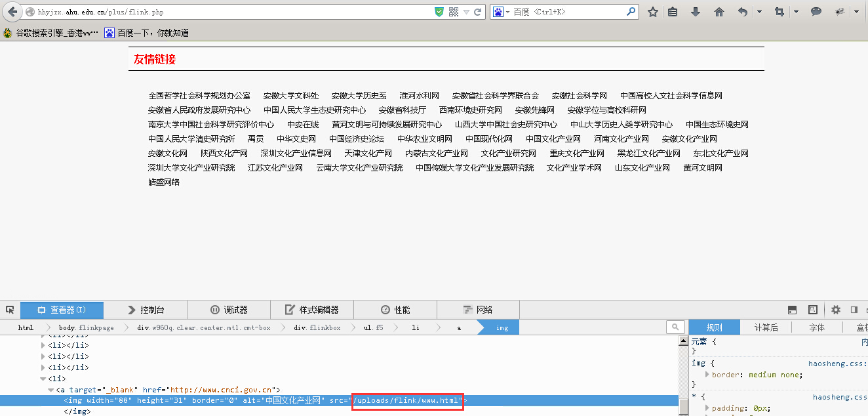Activate the devtools element picker icon
Image resolution: width=868 pixels, height=416 pixels.
tap(10, 310)
